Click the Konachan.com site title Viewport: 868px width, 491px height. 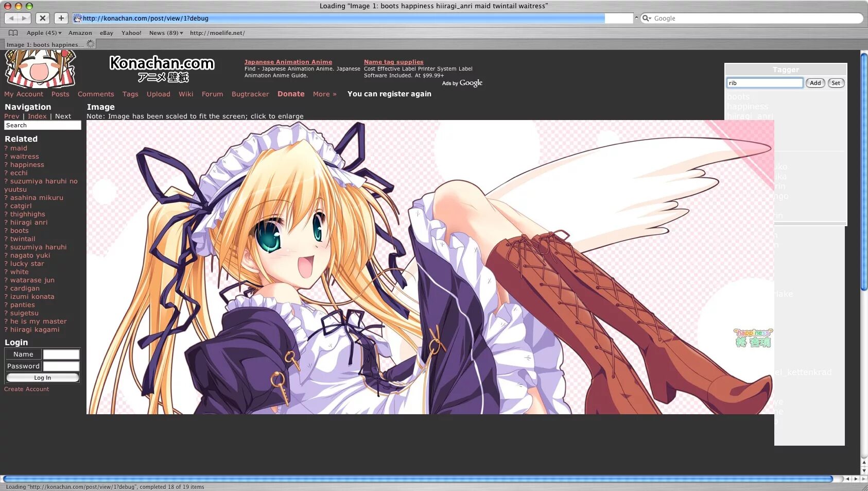162,69
